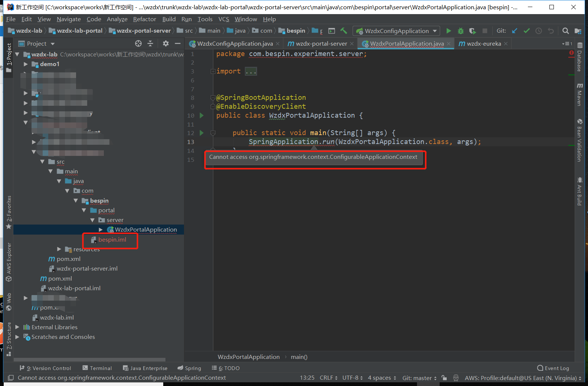Open the Refactor menu
588x386 pixels.
[145, 19]
